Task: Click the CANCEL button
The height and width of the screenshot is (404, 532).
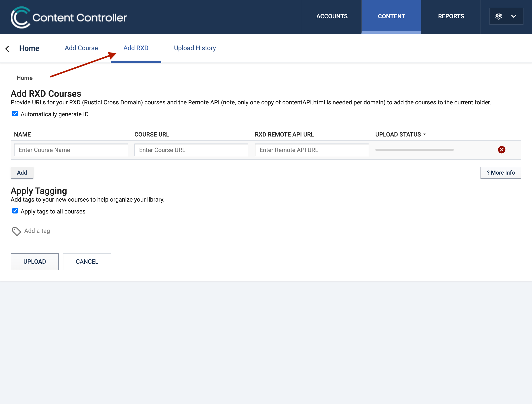Action: tap(87, 262)
